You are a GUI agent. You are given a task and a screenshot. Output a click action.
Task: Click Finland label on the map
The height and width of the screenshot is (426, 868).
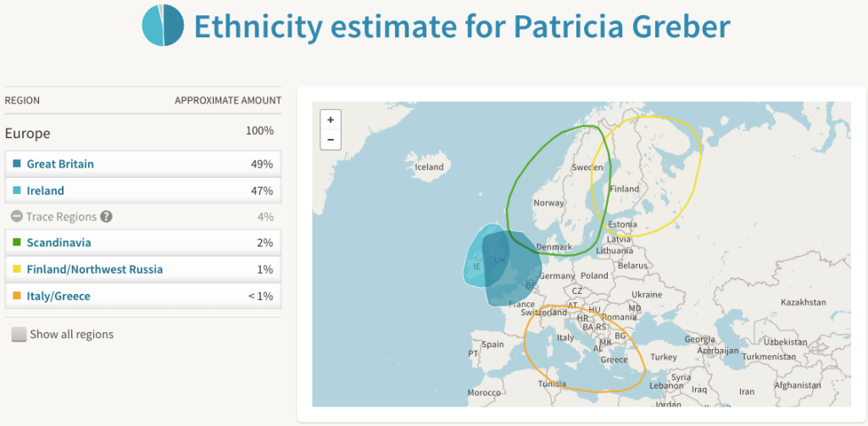[x=625, y=189]
